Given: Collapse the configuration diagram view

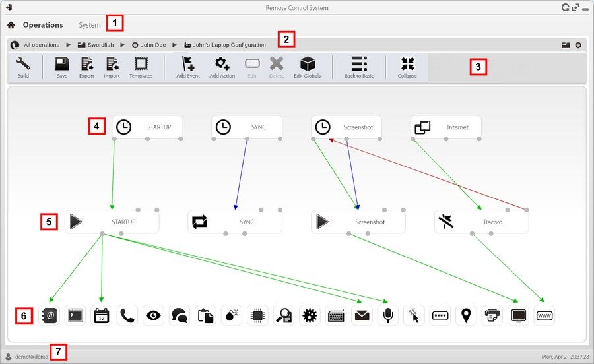Looking at the screenshot, I should (407, 67).
